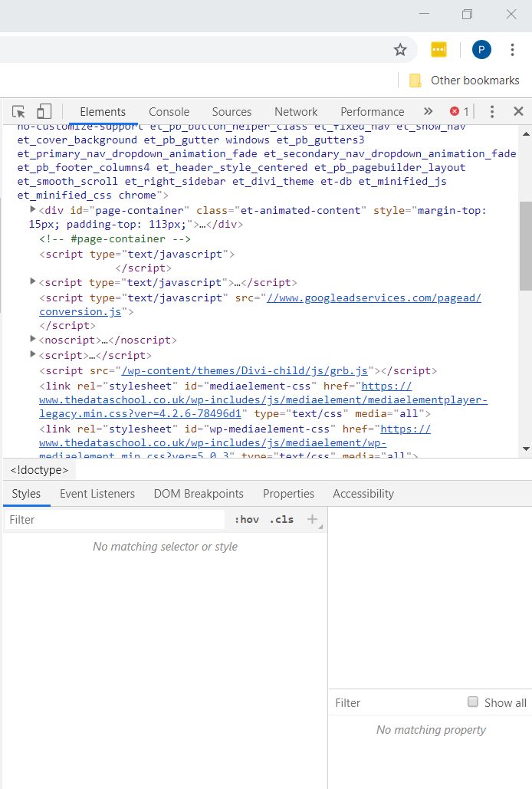Close the DevTools panel

click(518, 111)
